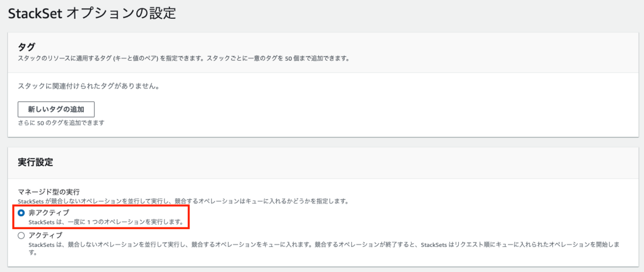
Task: Click text スタックに関連付けられたタグがありません。
Action: (90, 86)
